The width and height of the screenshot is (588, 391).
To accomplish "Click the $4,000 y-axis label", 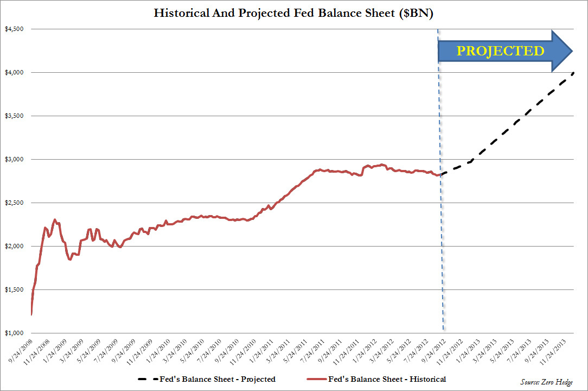I will [14, 72].
